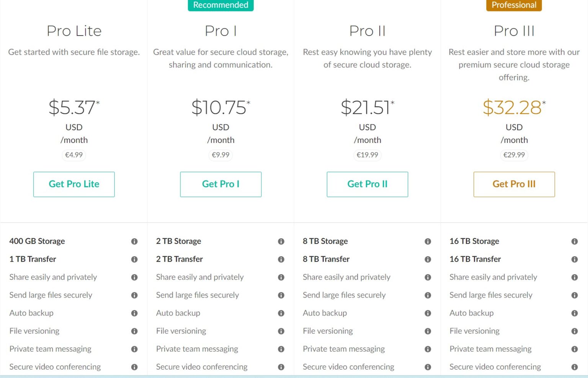Click the info icon beside 400 GB Storage

[134, 241]
